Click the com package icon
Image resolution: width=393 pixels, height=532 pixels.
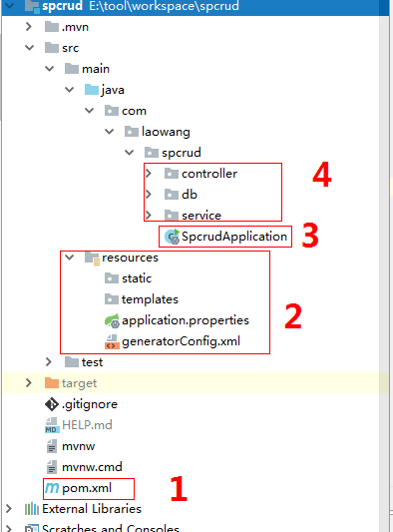click(x=112, y=111)
